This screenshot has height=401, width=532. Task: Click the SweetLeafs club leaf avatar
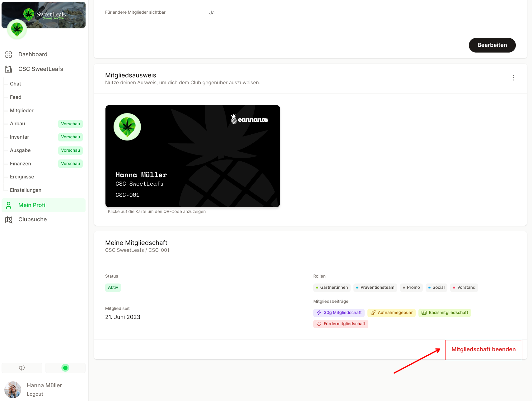17,30
